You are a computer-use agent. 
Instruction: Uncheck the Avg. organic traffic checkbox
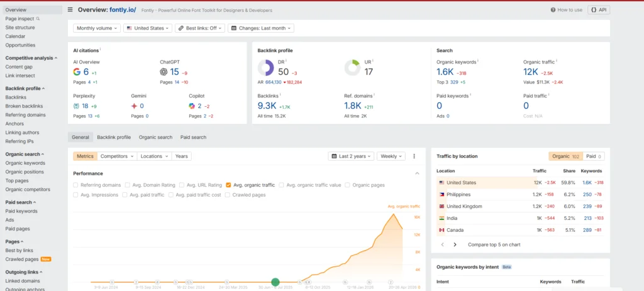tap(228, 185)
